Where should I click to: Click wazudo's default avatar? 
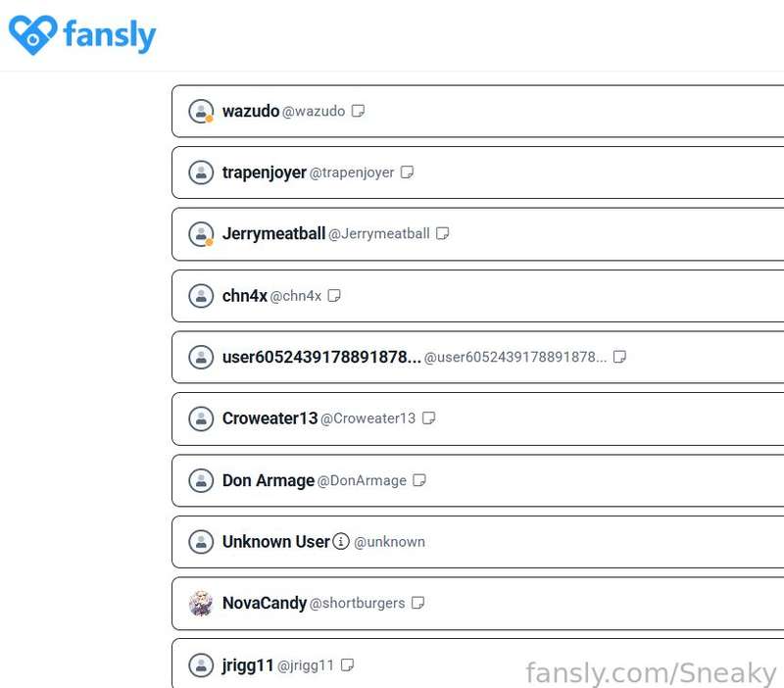tap(201, 111)
